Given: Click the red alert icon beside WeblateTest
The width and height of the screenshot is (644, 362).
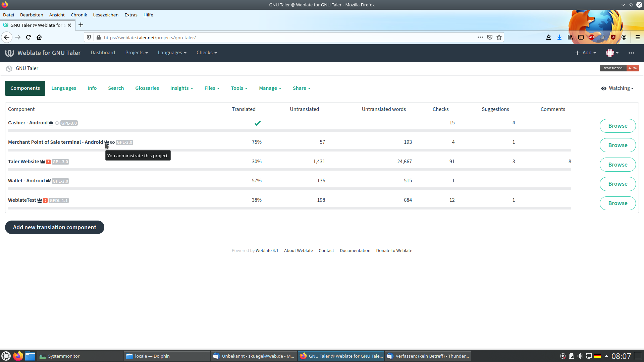Looking at the screenshot, I should 45,200.
